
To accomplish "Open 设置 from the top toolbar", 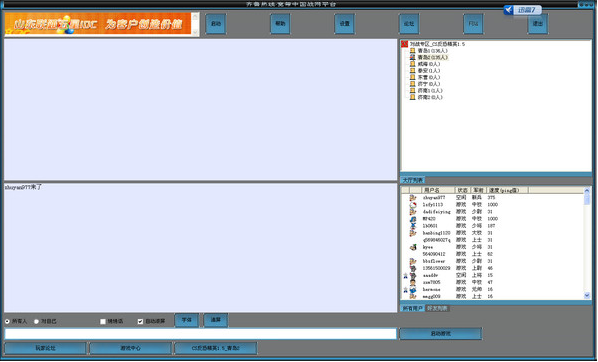I will [345, 24].
